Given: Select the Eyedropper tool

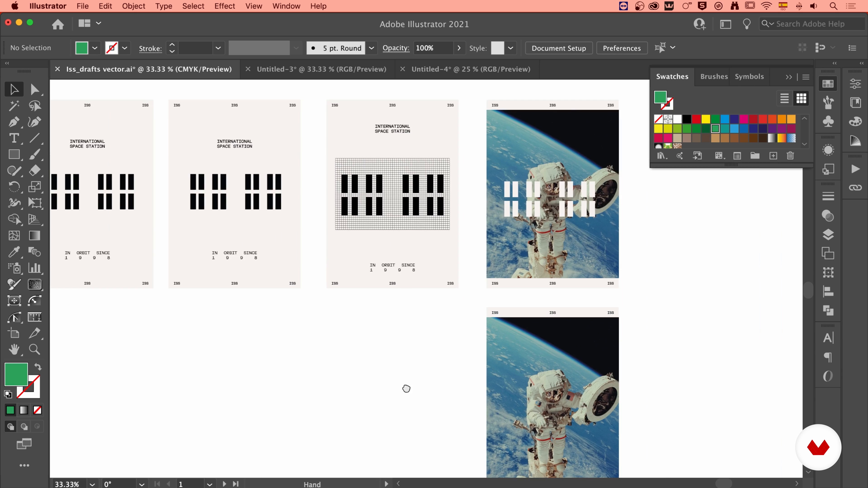Looking at the screenshot, I should point(14,252).
